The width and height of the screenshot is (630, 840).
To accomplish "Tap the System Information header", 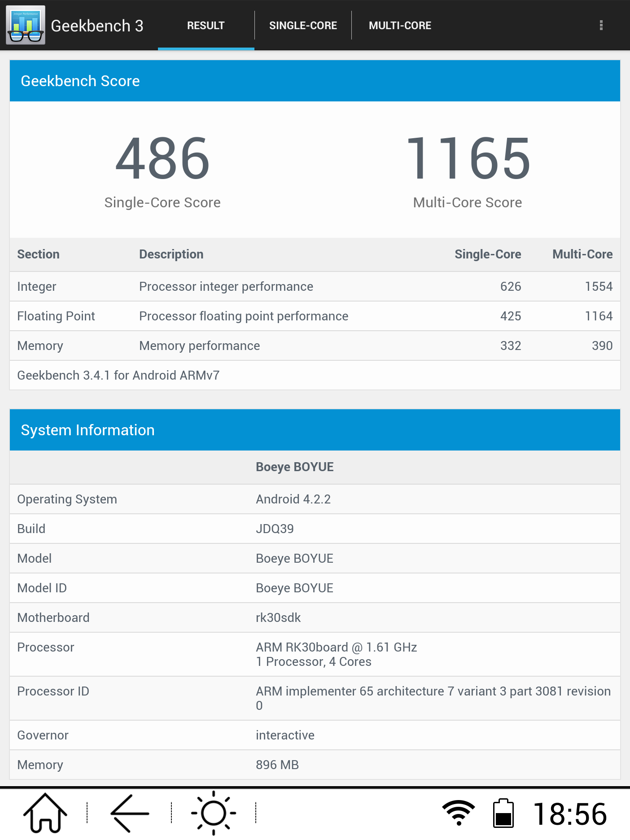I will point(315,430).
